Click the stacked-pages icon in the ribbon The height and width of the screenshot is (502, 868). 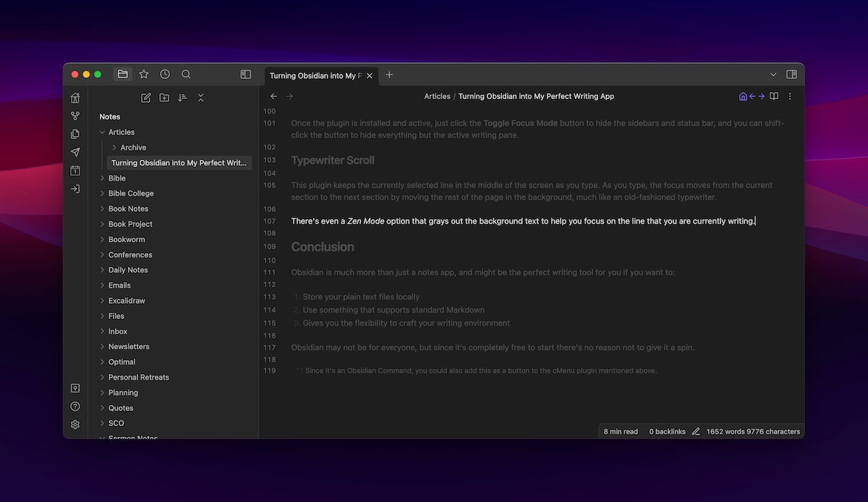[75, 134]
